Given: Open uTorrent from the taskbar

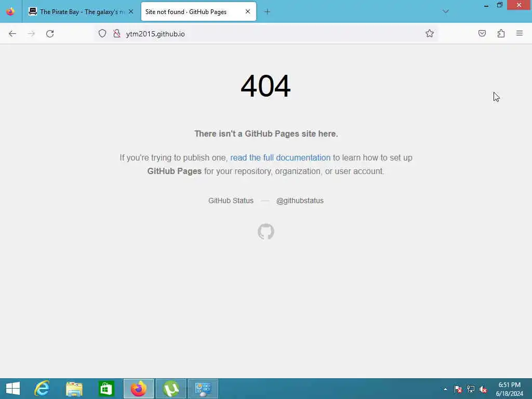Looking at the screenshot, I should [x=170, y=389].
